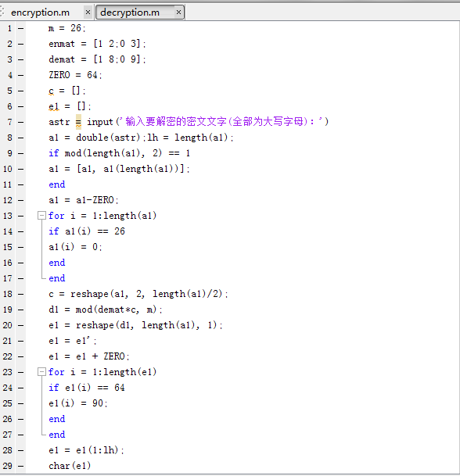Click underlined variable c on line 5
The height and width of the screenshot is (476, 460).
51,91
